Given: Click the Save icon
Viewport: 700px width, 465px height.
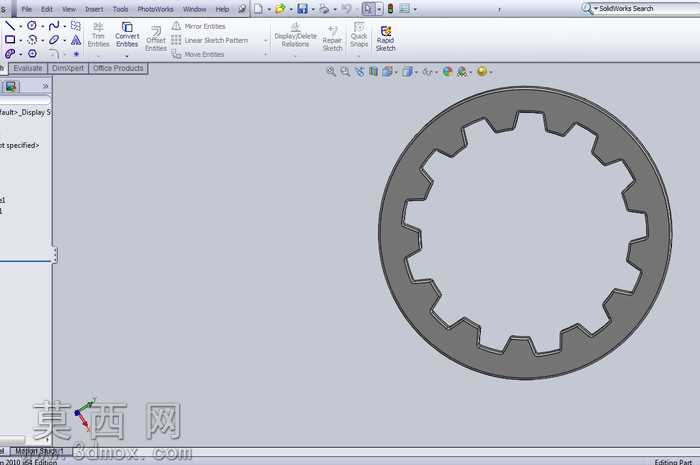Looking at the screenshot, I should [x=302, y=8].
